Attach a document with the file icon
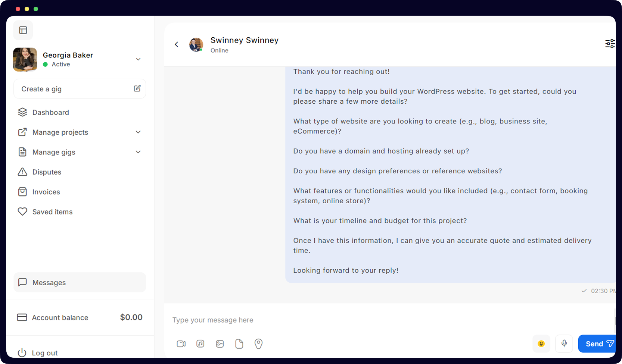The height and width of the screenshot is (364, 622). 239,343
